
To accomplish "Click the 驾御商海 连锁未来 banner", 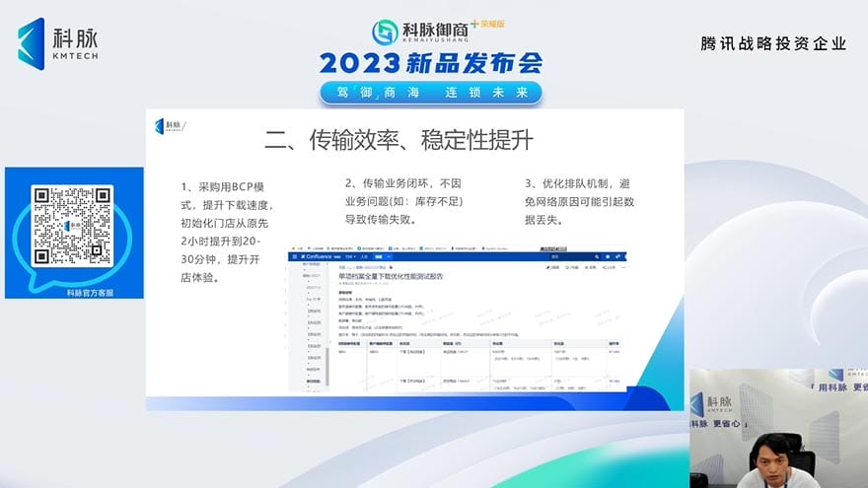I will pos(431,93).
